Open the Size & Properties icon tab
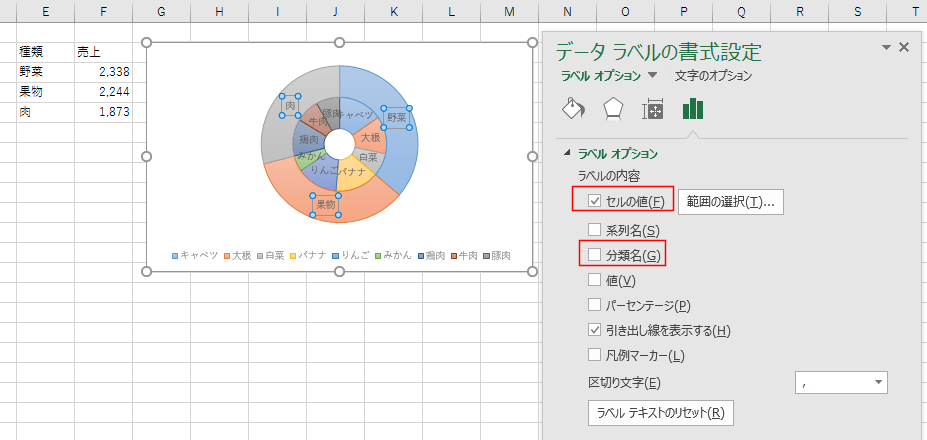This screenshot has width=927, height=440. [x=653, y=109]
